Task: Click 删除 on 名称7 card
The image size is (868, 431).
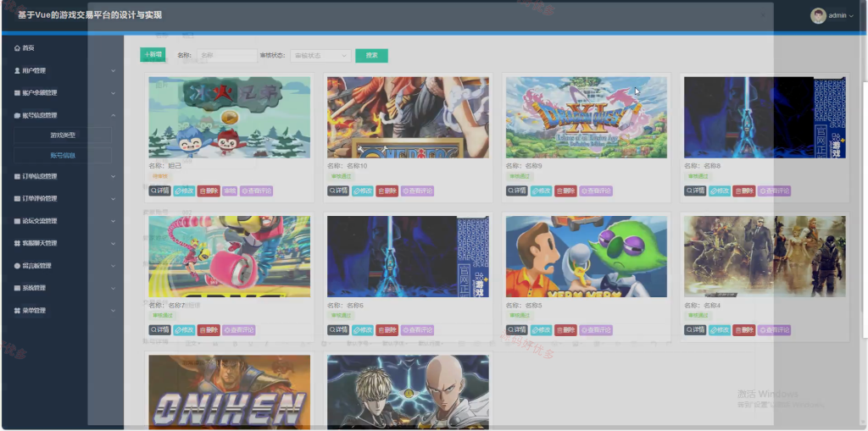Action: tap(209, 330)
